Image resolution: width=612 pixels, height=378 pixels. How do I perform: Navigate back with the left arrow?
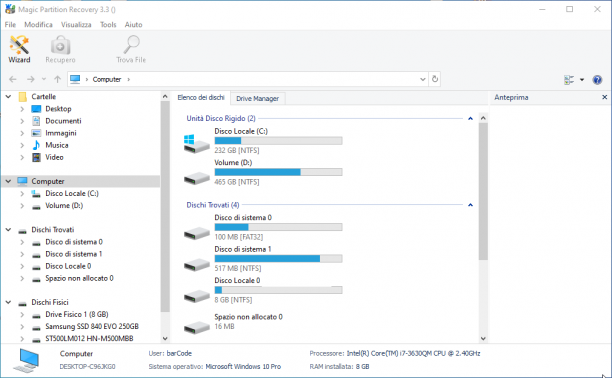click(13, 79)
